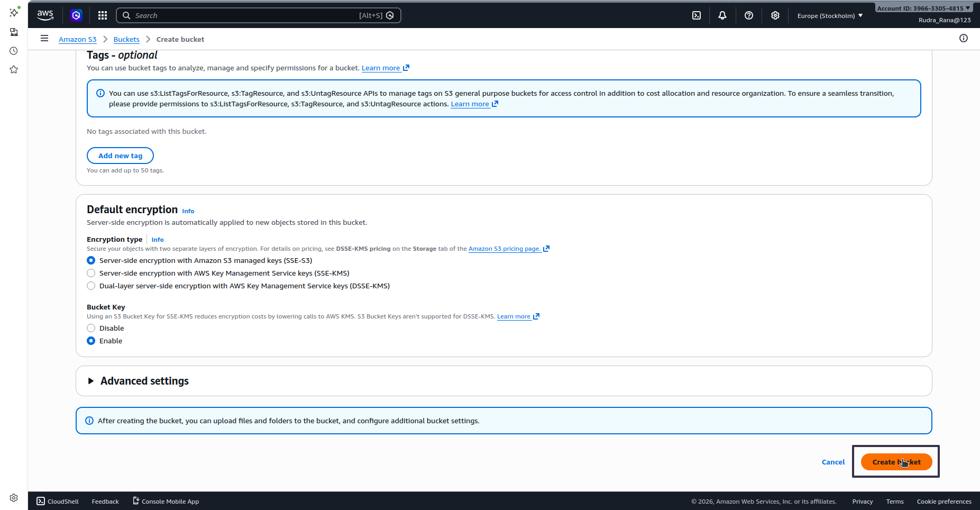Open Cookie preferences in footer
The width and height of the screenshot is (980, 510).
point(944,502)
